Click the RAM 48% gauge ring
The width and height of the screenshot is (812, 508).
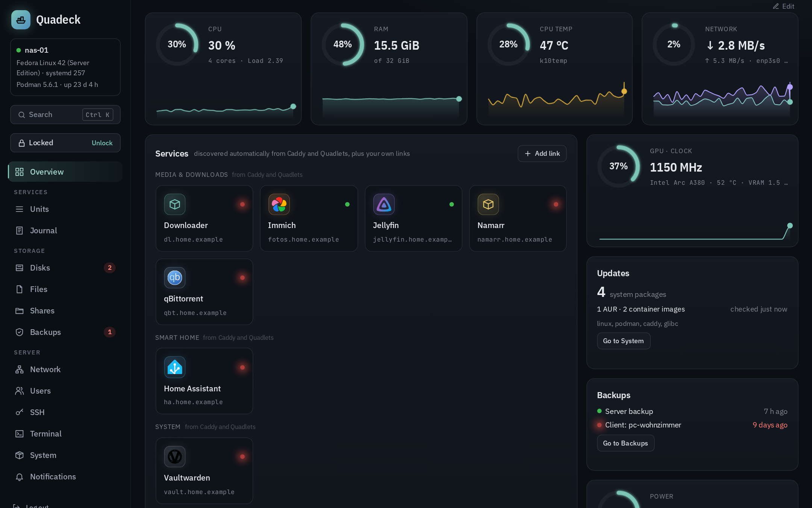[x=343, y=44]
